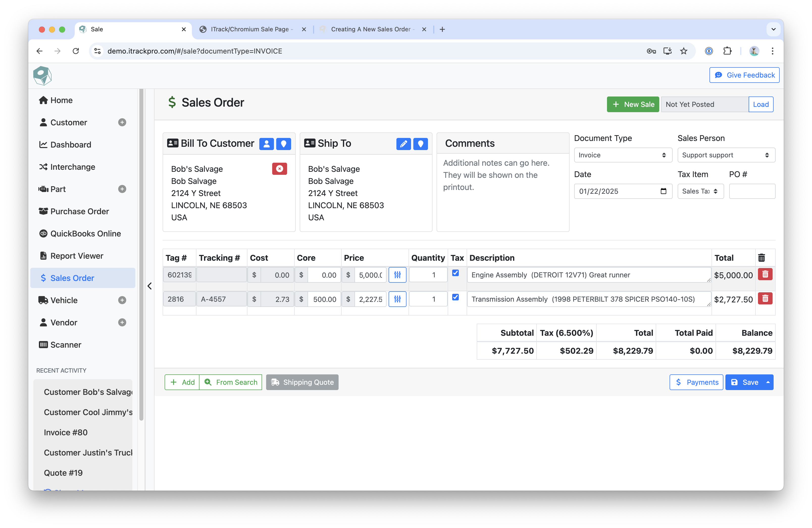
Task: Expand the Save button arrow
Action: (x=768, y=382)
